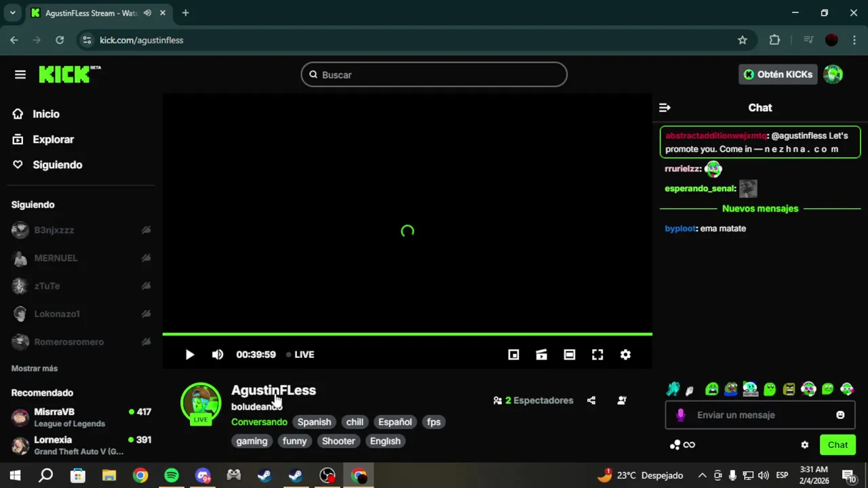Mute the stream volume
The width and height of the screenshot is (868, 488).
pos(218,354)
